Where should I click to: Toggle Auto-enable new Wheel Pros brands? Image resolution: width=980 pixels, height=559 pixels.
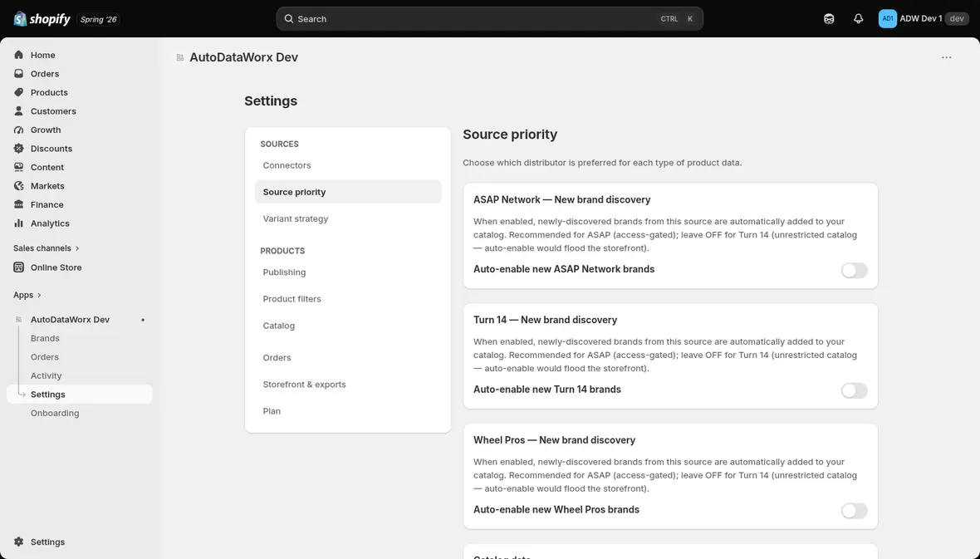854,511
